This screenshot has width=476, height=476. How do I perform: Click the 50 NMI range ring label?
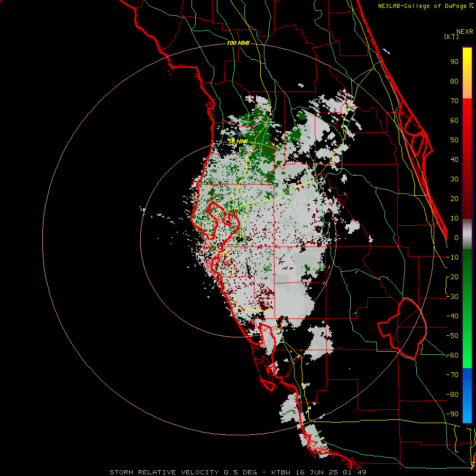pos(239,141)
